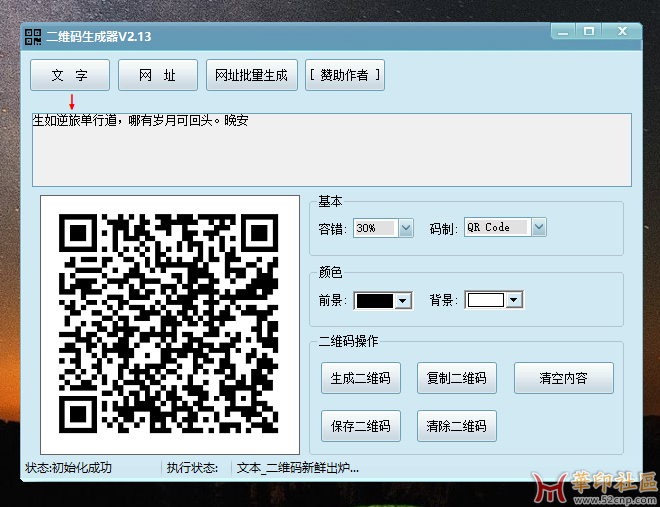Click the 二维码生成器V2.13 window title
Viewport: 660px width, 507px height.
click(98, 37)
